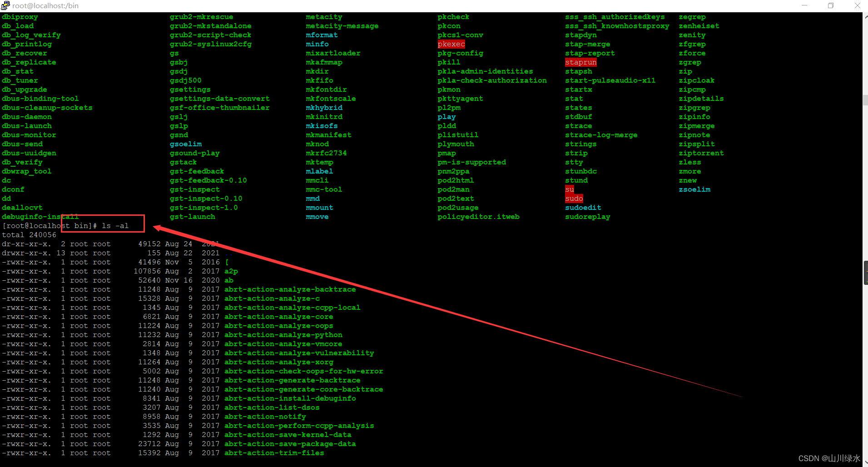Click 'metacity-message' in the listing
The height and width of the screenshot is (467, 868).
point(342,26)
